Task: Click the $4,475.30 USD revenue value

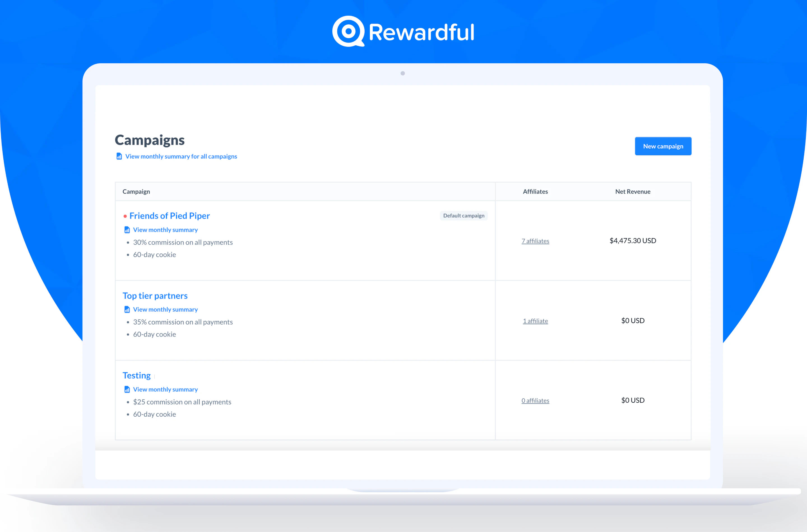Action: click(x=633, y=241)
